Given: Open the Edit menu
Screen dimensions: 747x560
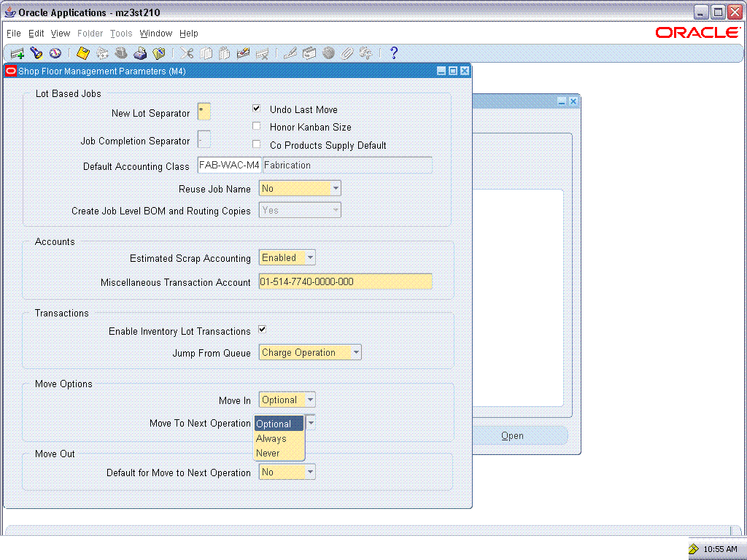Looking at the screenshot, I should tap(36, 34).
